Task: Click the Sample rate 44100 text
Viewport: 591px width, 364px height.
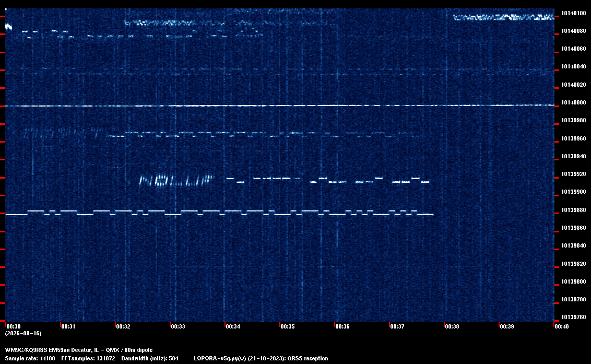Action: (x=30, y=358)
